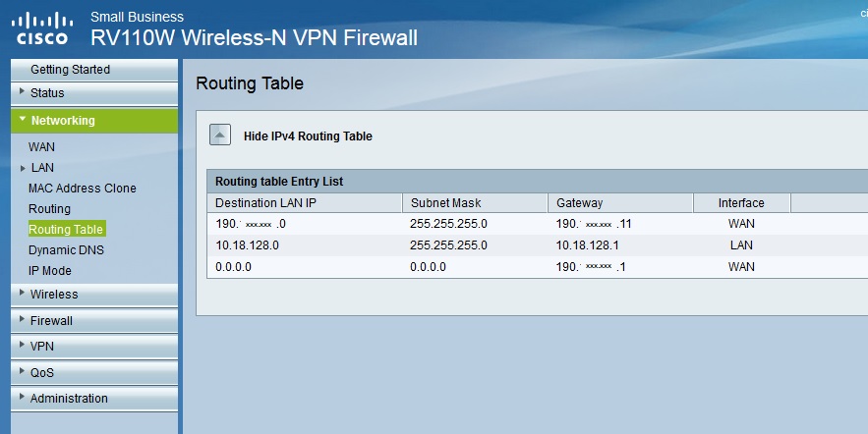
Task: Expand the QoS section
Action: pos(94,373)
